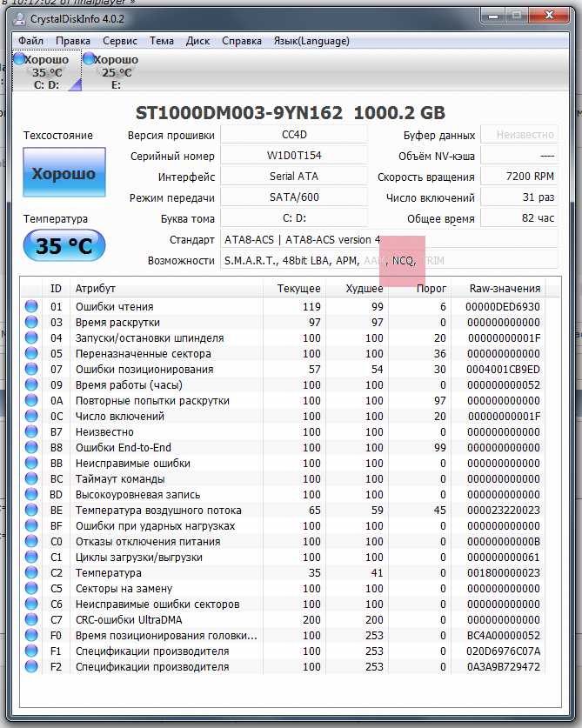Open the Файл menu
Image resolution: width=582 pixels, height=728 pixels.
(30, 41)
